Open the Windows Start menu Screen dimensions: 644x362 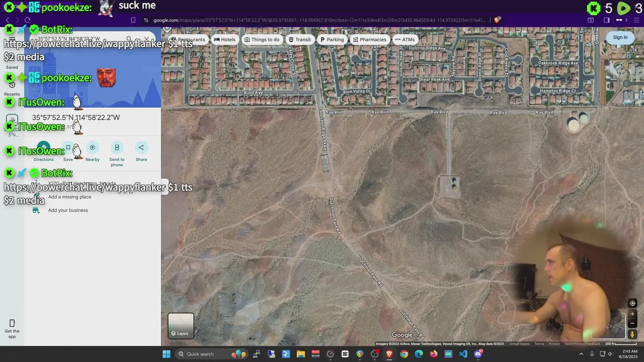coord(167,354)
